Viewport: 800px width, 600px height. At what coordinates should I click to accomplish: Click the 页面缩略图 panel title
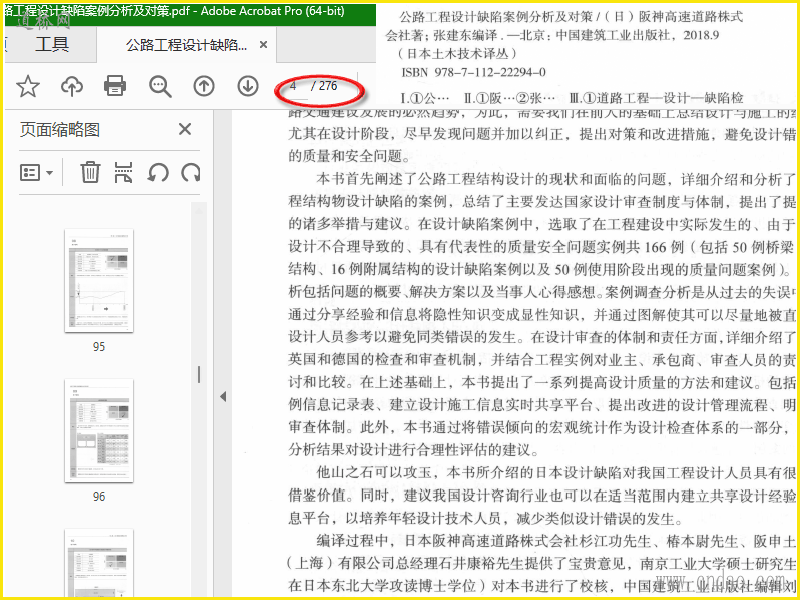click(60, 130)
